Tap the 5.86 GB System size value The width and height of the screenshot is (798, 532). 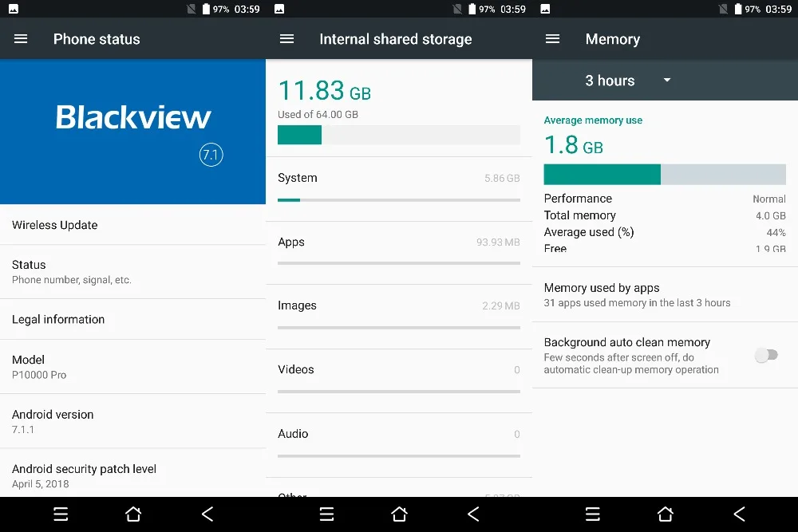[x=502, y=178]
